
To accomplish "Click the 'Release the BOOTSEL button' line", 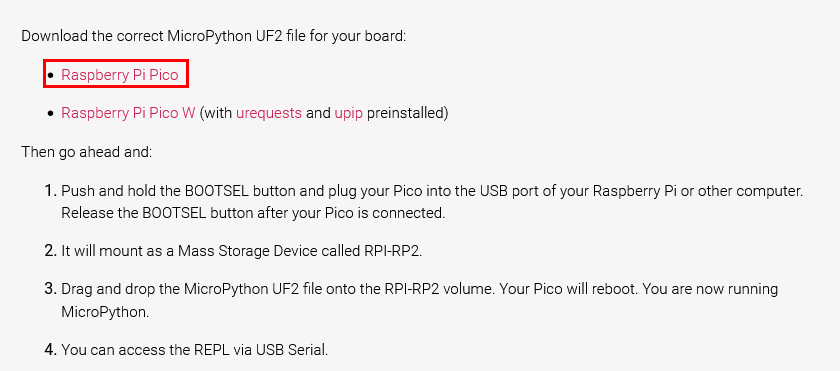I will click(x=253, y=213).
